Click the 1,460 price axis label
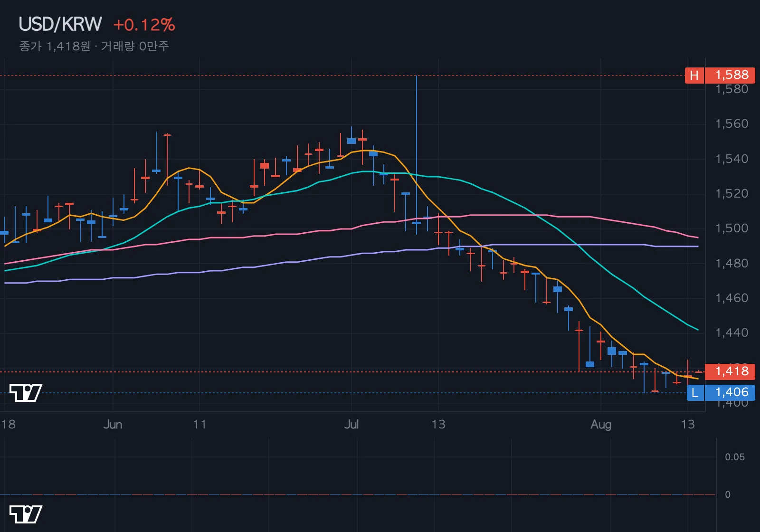 click(731, 298)
